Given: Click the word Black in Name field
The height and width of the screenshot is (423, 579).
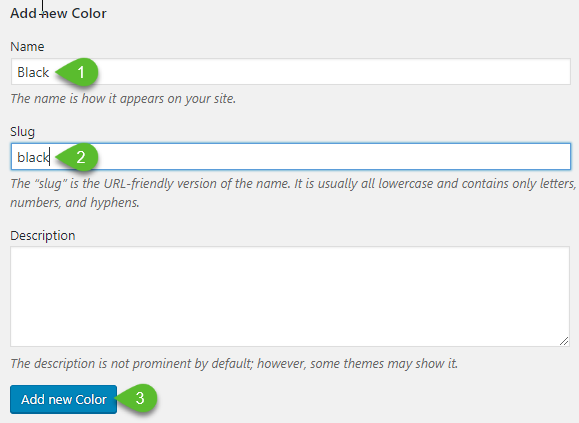Looking at the screenshot, I should 33,72.
